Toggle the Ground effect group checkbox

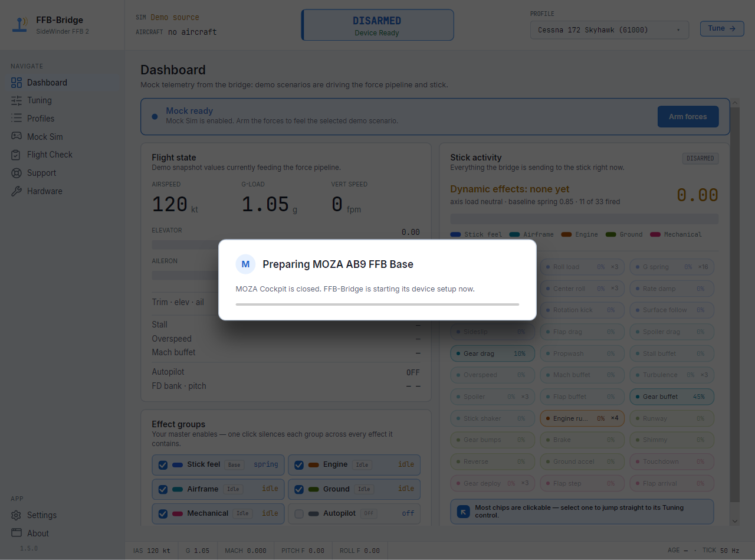pyautogui.click(x=299, y=489)
